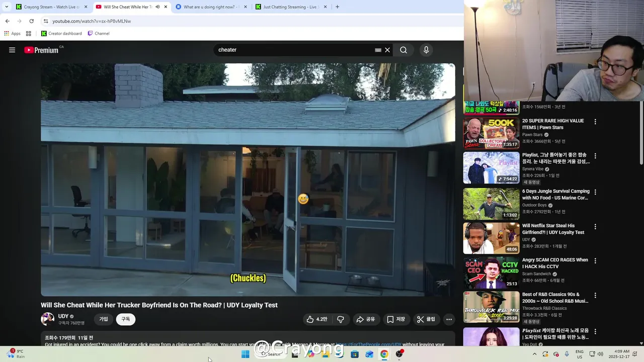
Task: Open options menu for 6 Days Jungle Survival video
Action: pos(595,192)
